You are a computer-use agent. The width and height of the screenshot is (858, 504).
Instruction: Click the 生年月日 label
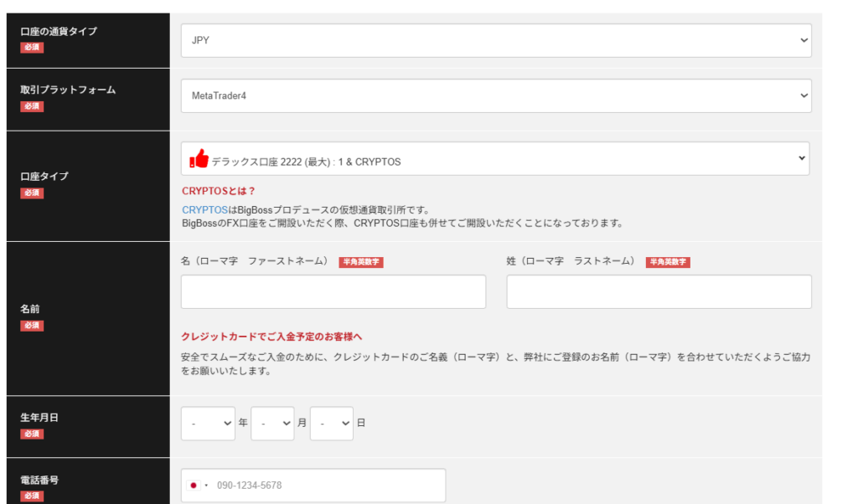point(39,417)
